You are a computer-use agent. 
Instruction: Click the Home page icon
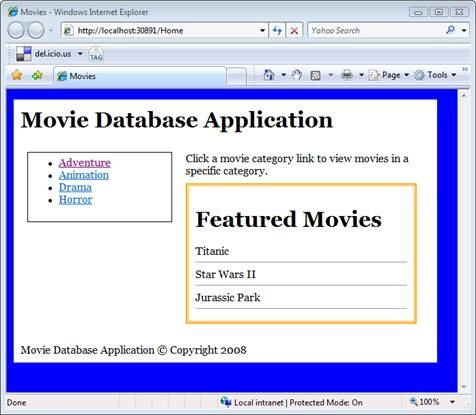tap(269, 75)
